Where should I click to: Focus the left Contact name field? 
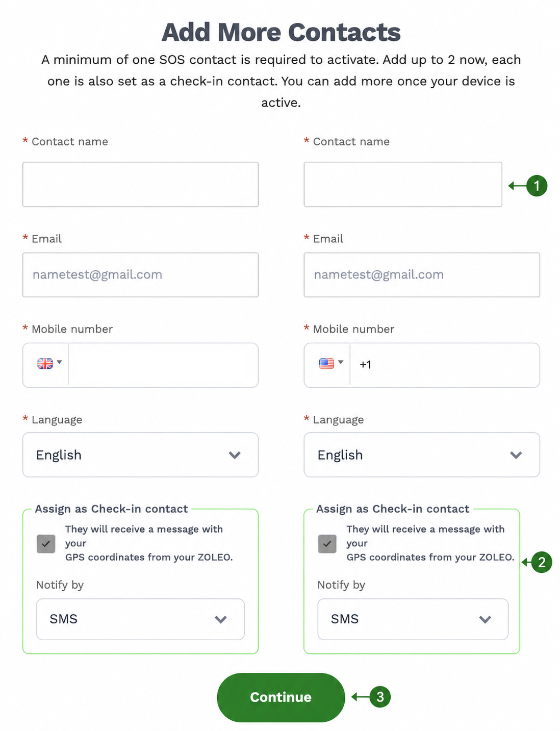point(140,185)
